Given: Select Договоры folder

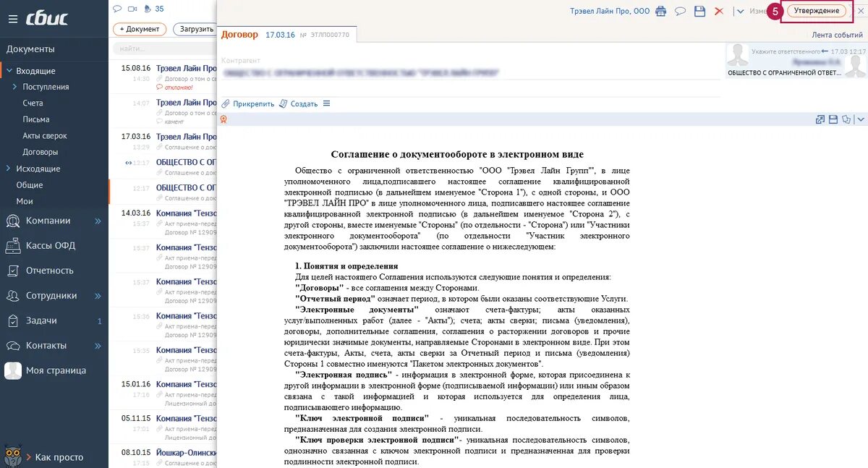Looking at the screenshot, I should pyautogui.click(x=41, y=152).
